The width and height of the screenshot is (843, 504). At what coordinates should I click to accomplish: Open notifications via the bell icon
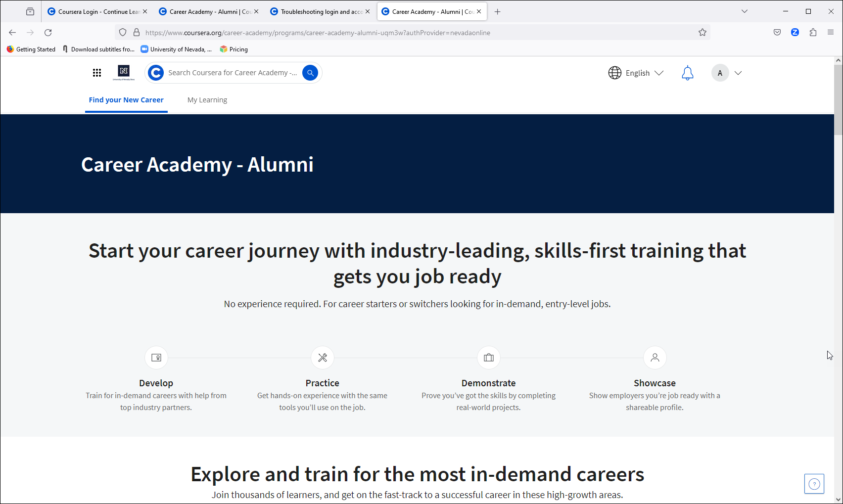click(687, 73)
